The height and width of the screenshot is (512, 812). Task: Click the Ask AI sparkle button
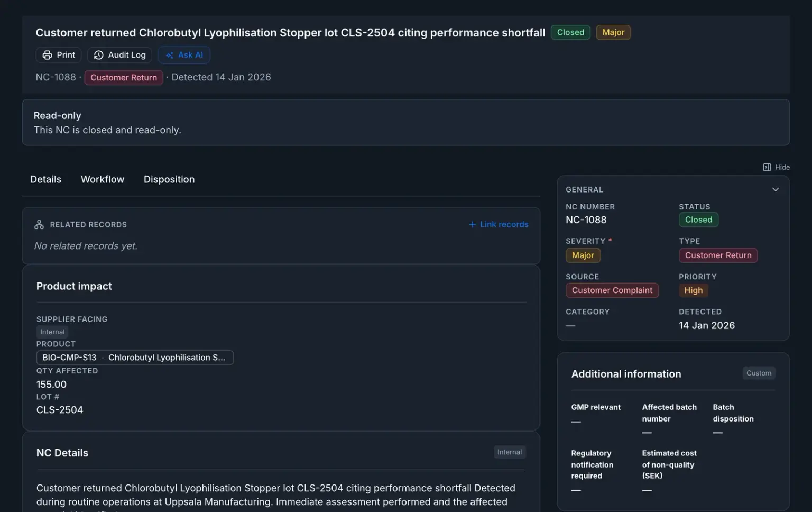tap(184, 55)
